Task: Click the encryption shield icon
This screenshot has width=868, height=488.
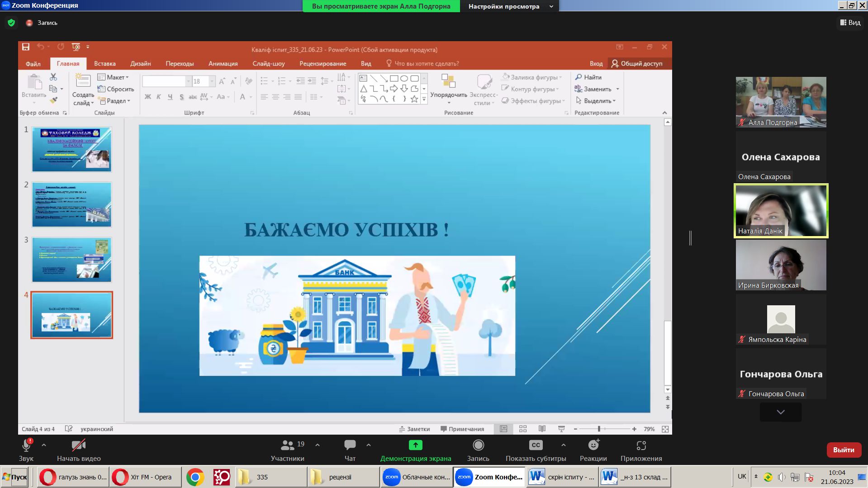Action: coord(11,23)
